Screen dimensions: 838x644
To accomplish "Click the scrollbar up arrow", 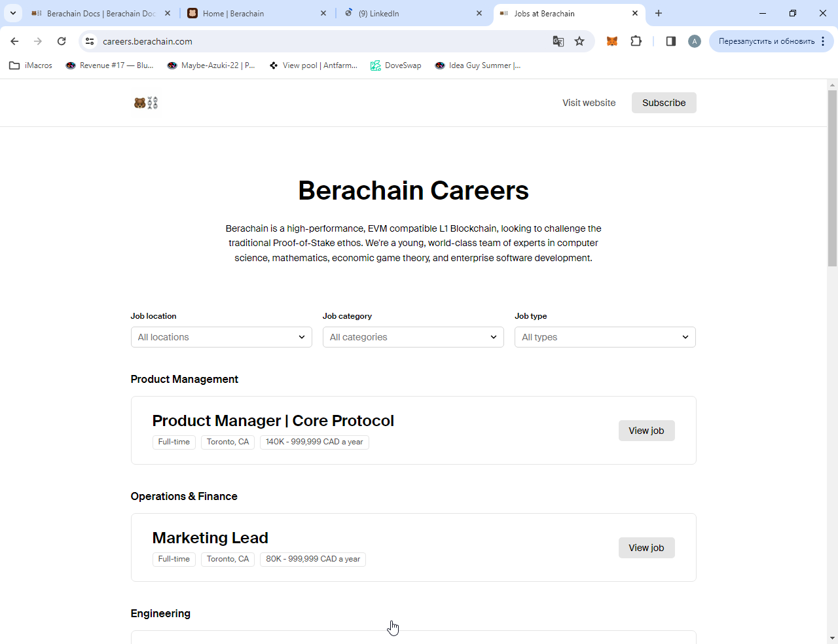I will click(832, 85).
